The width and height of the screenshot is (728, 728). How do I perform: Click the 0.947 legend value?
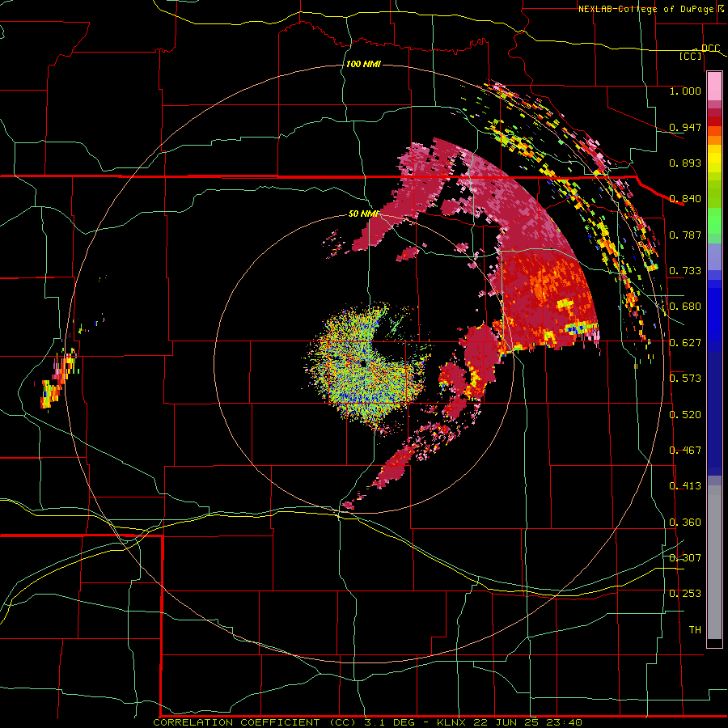point(685,127)
